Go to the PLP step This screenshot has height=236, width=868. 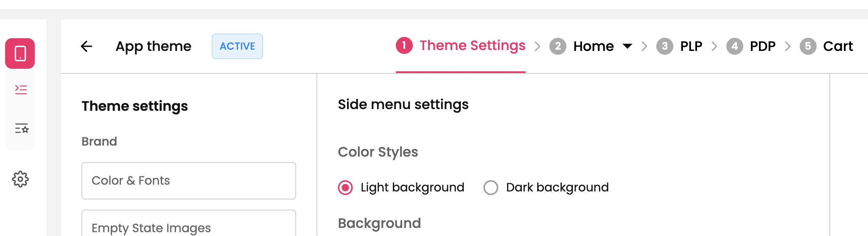691,46
